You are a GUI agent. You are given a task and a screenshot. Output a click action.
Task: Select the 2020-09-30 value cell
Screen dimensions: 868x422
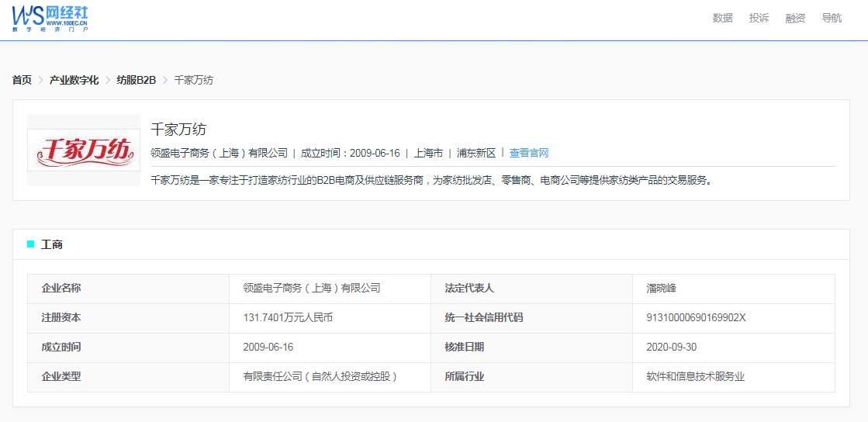(x=734, y=348)
